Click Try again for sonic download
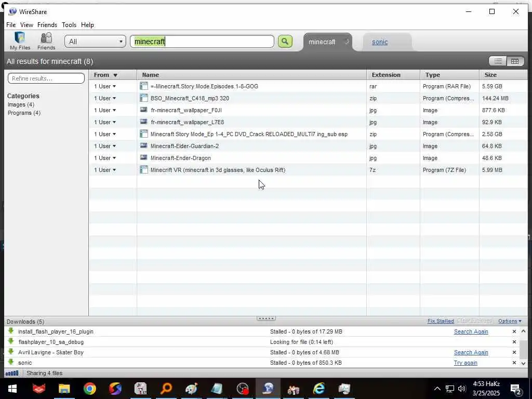Screen dimensions: 532x399 tap(465, 363)
